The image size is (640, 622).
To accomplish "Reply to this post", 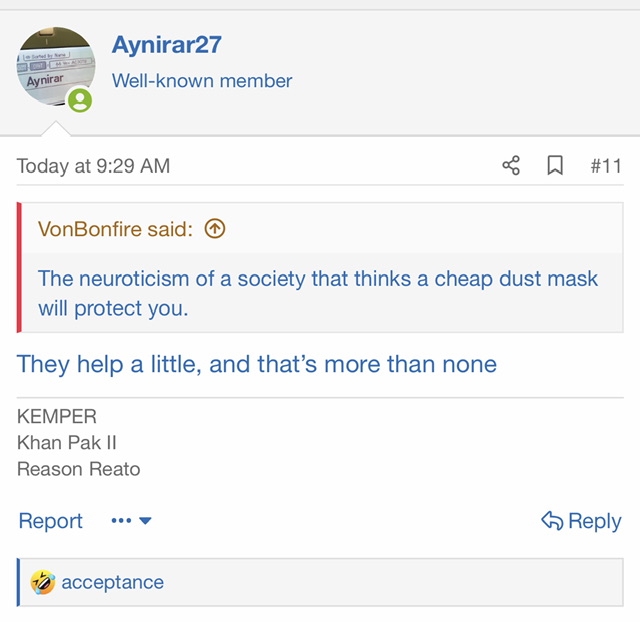I will point(581,521).
